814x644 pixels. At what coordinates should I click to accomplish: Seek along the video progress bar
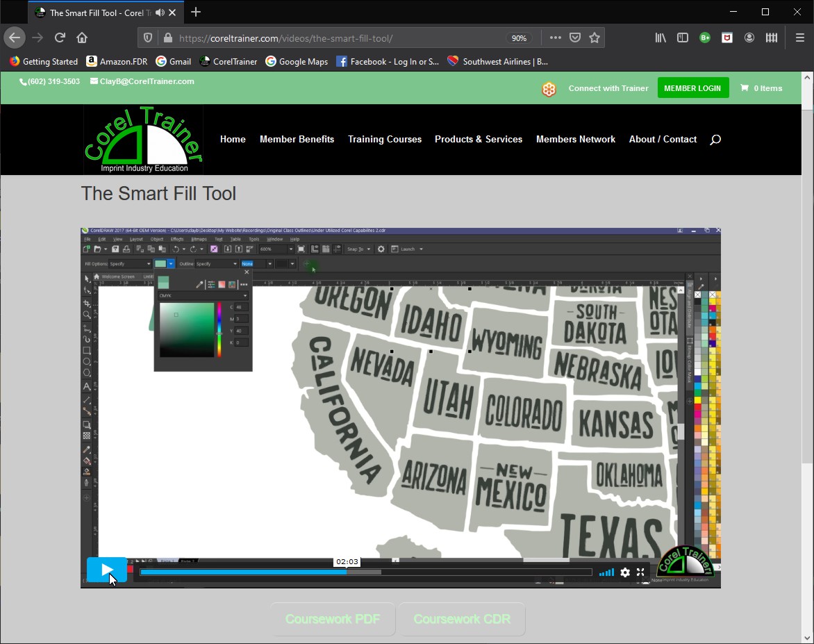click(x=366, y=572)
